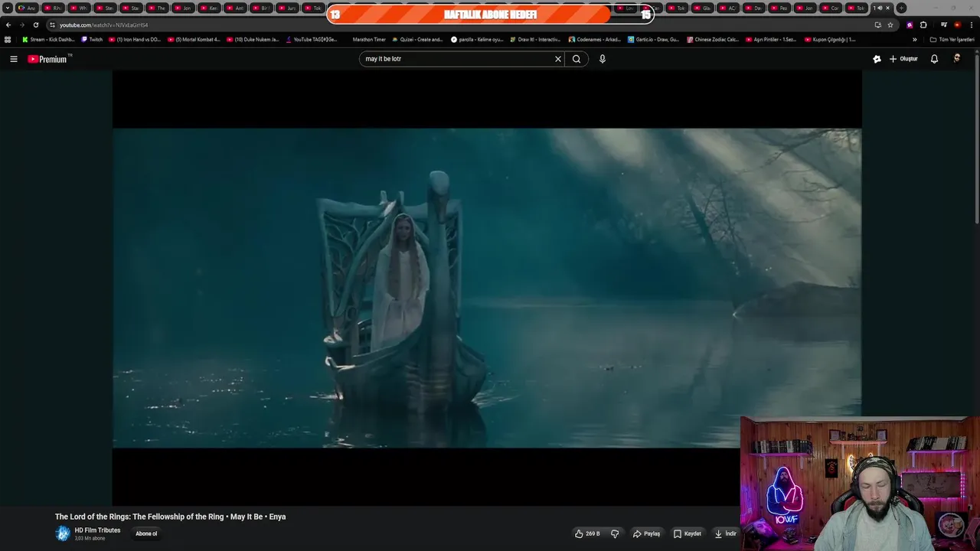Open site info icon in address bar

coord(52,24)
